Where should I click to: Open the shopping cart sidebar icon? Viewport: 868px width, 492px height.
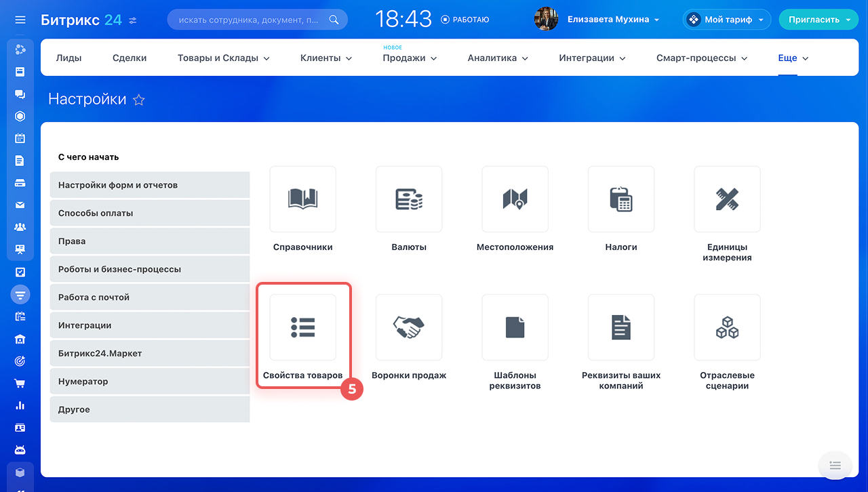(20, 384)
